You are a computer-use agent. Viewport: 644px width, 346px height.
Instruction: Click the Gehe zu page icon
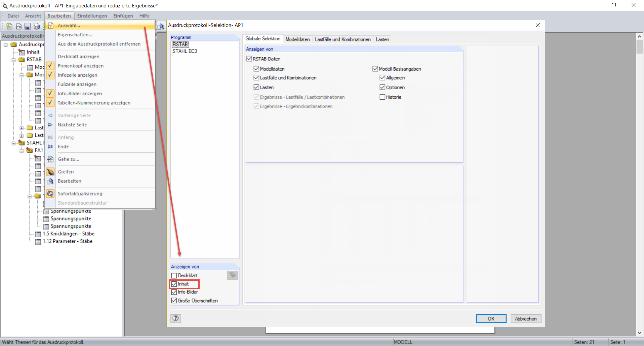tap(50, 159)
